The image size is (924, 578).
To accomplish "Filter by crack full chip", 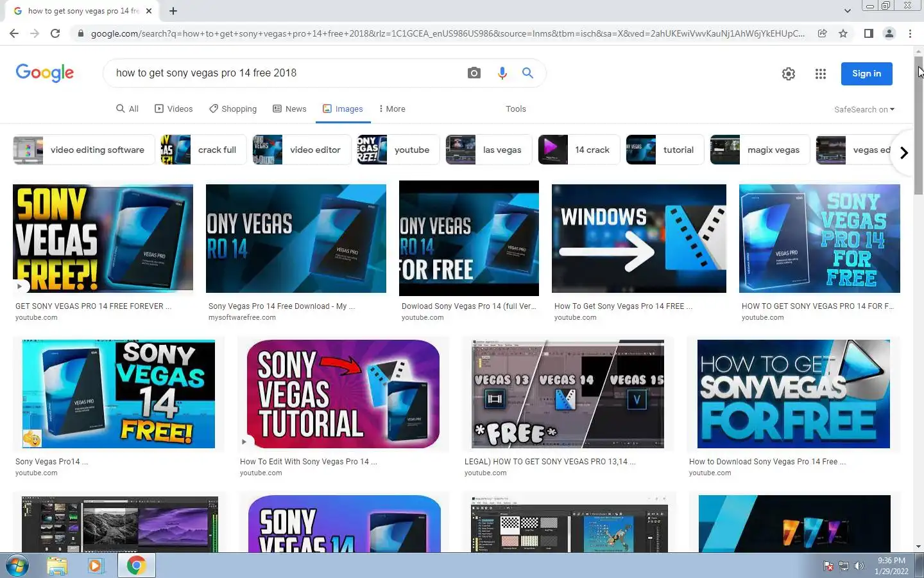I will coord(203,150).
